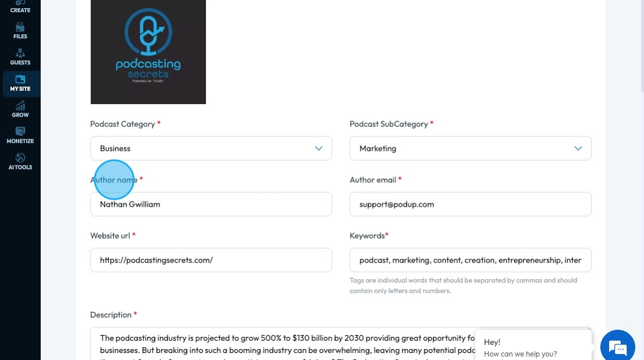Focus the Website url field

[211, 260]
